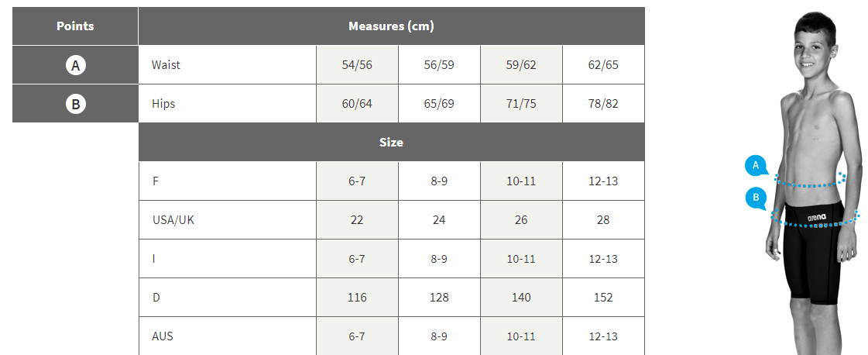Click the B marker in the table
Image resolution: width=868 pixels, height=355 pixels.
(75, 104)
